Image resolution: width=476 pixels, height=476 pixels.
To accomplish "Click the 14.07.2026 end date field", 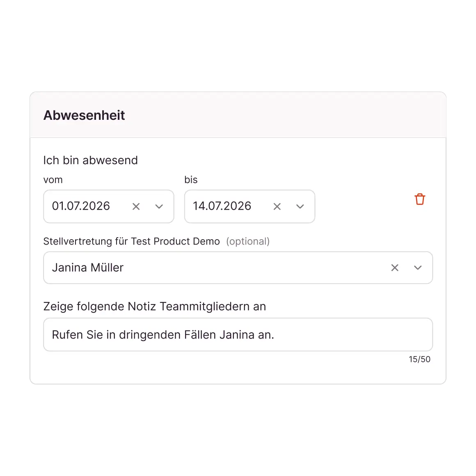I will [x=222, y=206].
